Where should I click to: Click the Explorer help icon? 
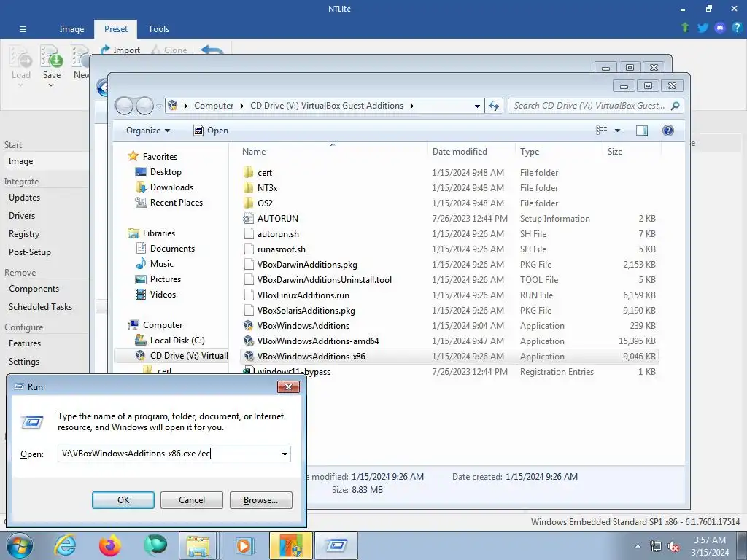(668, 131)
